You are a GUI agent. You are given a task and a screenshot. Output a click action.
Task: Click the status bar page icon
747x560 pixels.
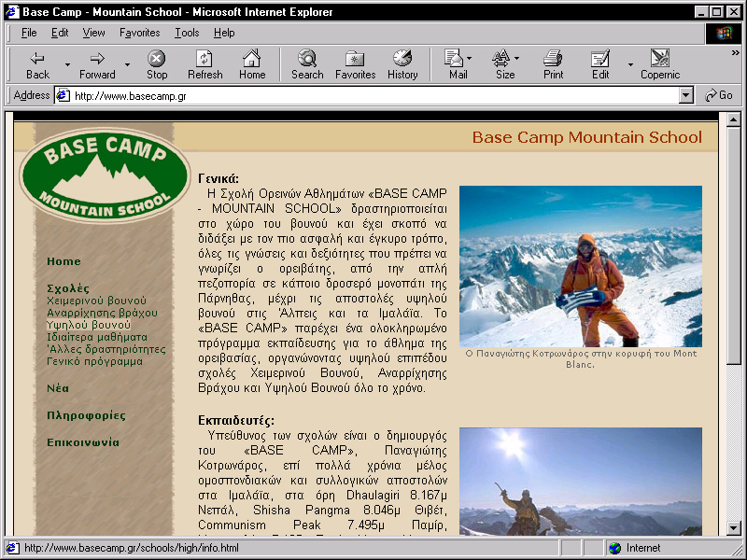[12, 548]
